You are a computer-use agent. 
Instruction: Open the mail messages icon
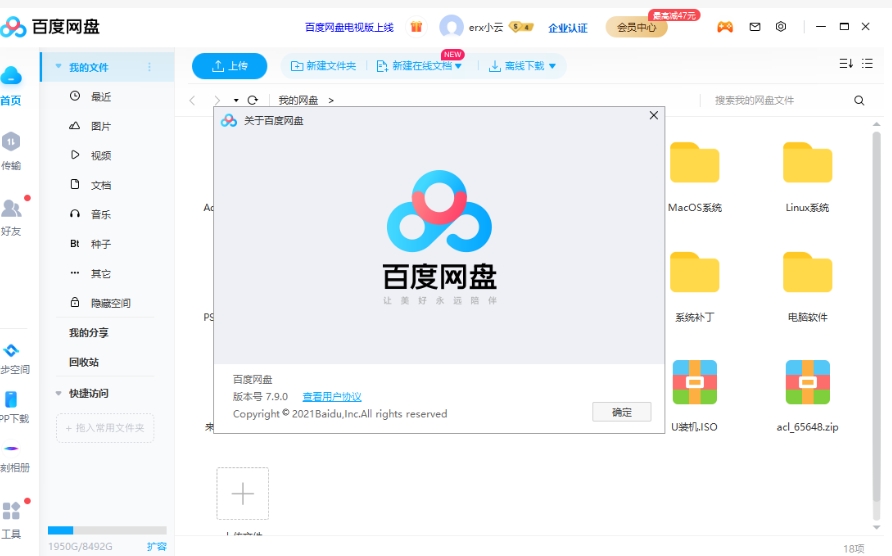755,27
